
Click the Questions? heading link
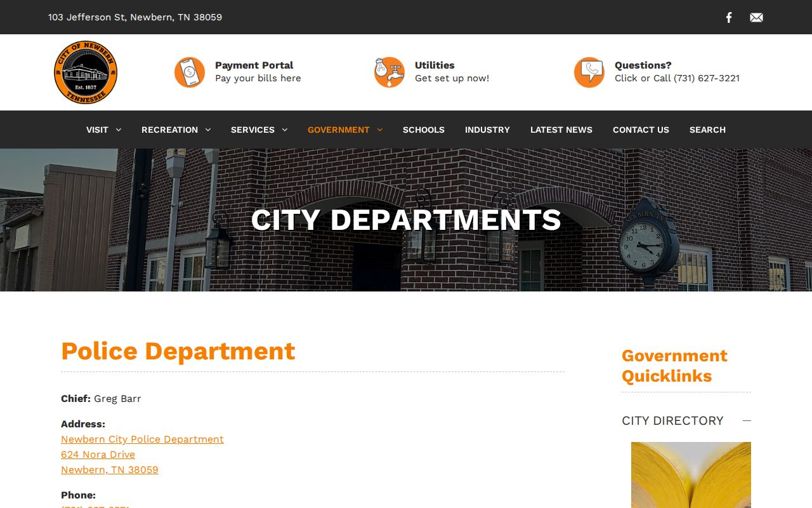tap(643, 65)
